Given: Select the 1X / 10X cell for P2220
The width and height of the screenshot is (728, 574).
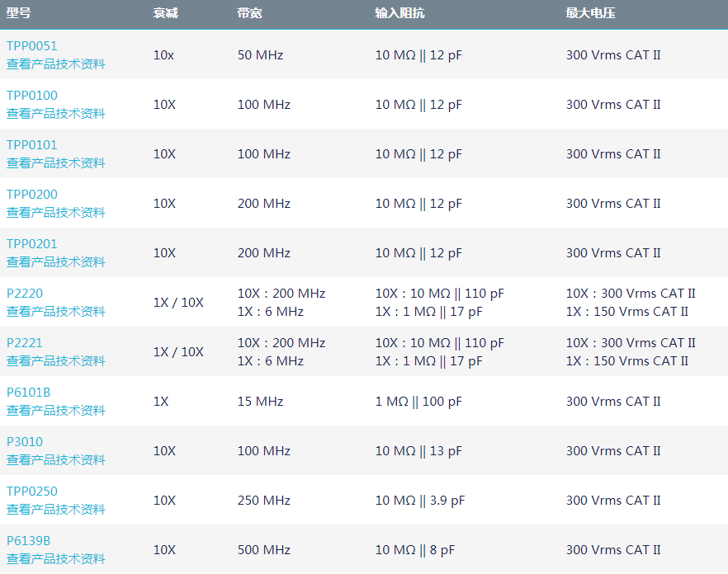Looking at the screenshot, I should pyautogui.click(x=179, y=303).
